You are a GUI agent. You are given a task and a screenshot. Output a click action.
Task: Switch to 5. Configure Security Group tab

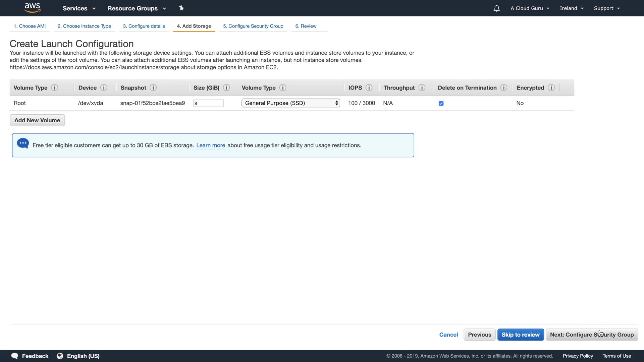point(253,26)
